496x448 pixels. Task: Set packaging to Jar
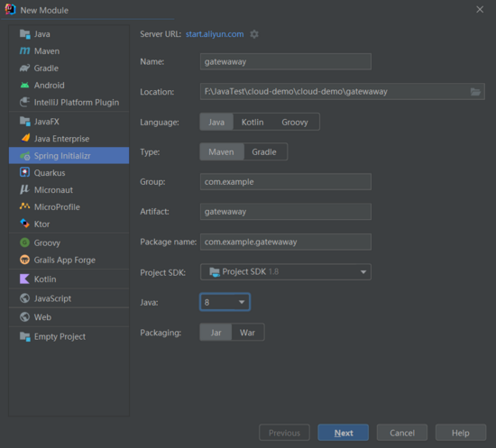[216, 333]
